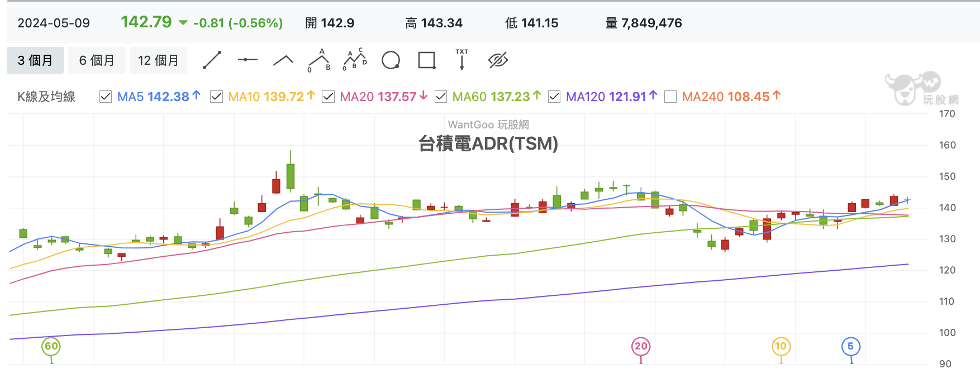Uncheck the MA10 moving average checkbox
The height and width of the screenshot is (374, 980).
(216, 97)
